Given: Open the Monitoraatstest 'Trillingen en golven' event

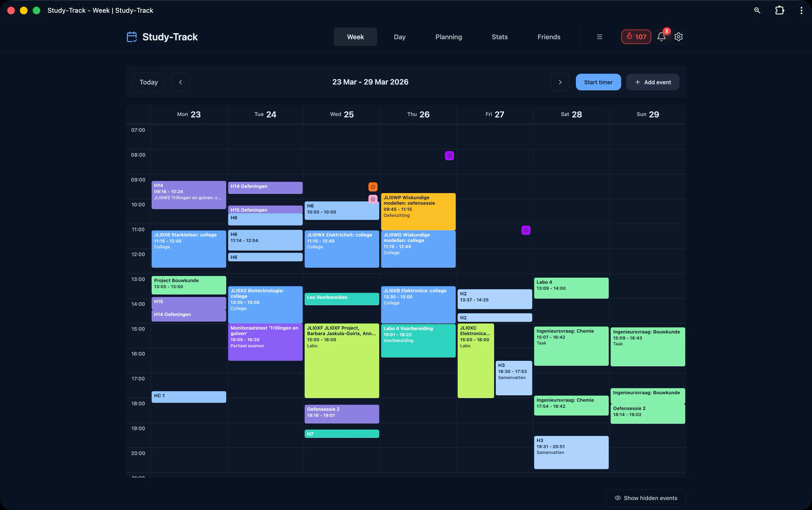Looking at the screenshot, I should point(265,342).
